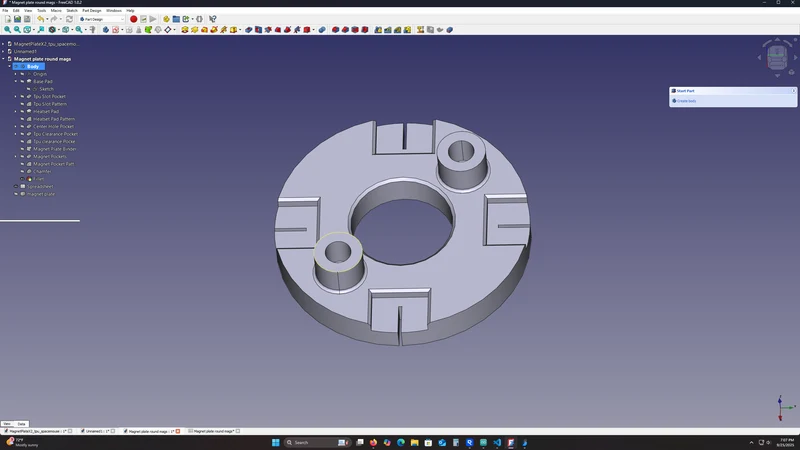Save the document using the floppy disk icon
800x450 pixels.
[x=27, y=19]
